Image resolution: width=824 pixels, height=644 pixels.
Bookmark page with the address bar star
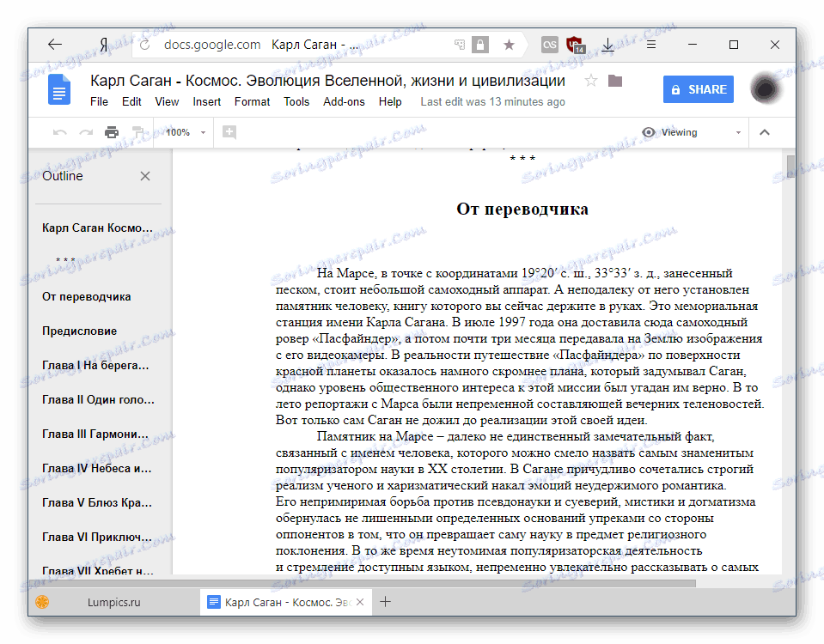pos(508,45)
